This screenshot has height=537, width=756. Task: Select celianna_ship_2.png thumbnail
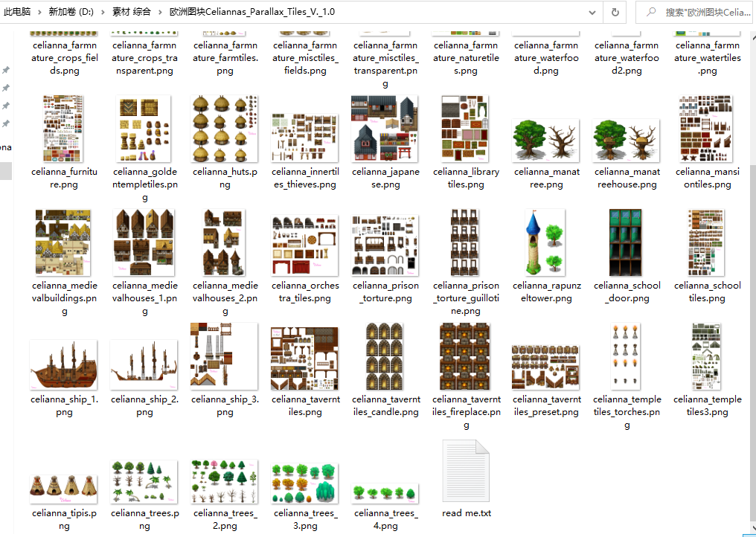pos(144,365)
